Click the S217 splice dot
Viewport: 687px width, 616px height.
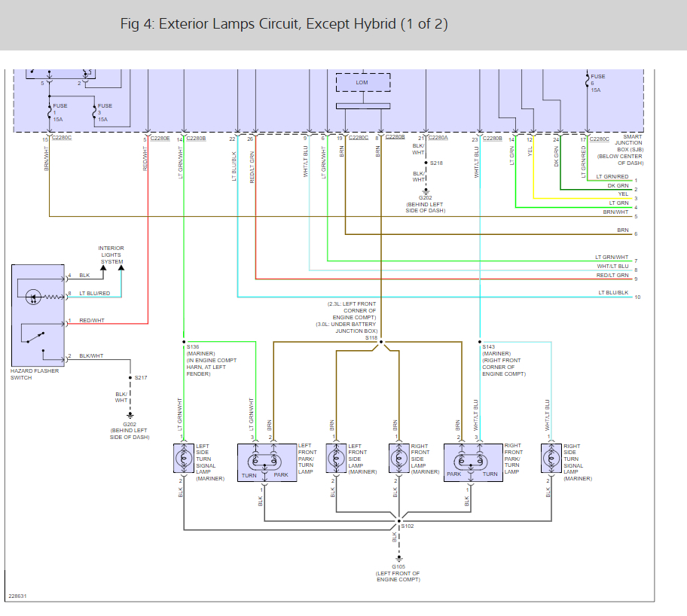coord(130,378)
